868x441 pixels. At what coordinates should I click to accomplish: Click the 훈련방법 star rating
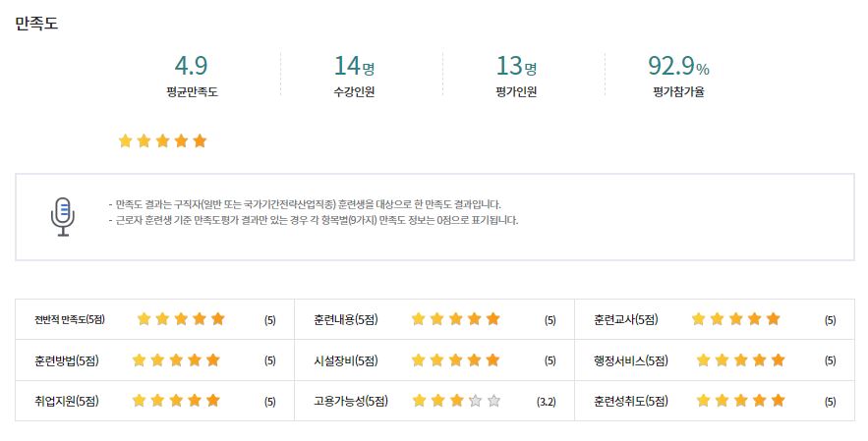(x=176, y=360)
